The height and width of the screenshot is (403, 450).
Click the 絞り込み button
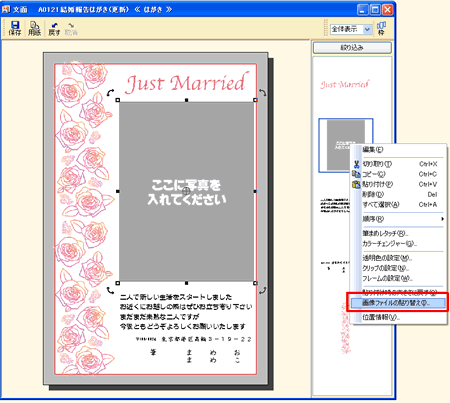pos(352,48)
